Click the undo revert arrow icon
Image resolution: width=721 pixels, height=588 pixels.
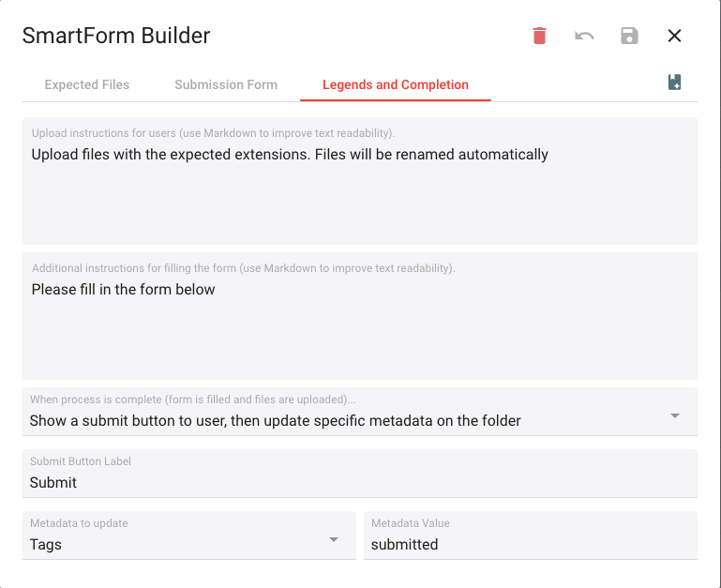point(584,36)
